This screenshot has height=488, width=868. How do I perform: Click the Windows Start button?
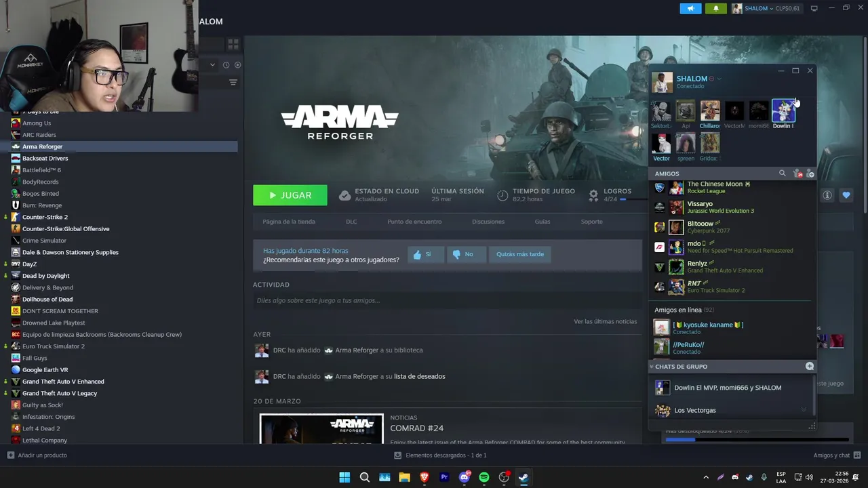click(x=344, y=477)
